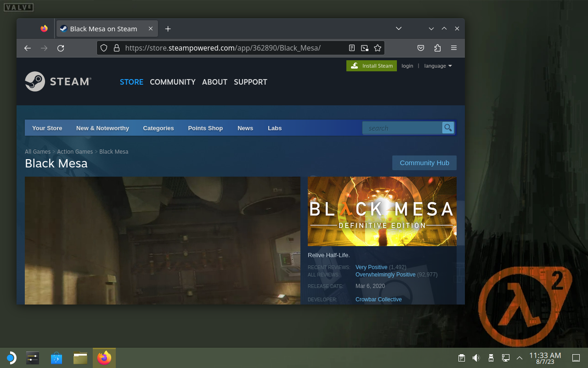
Task: Click the Steam store URL field
Action: tap(223, 48)
